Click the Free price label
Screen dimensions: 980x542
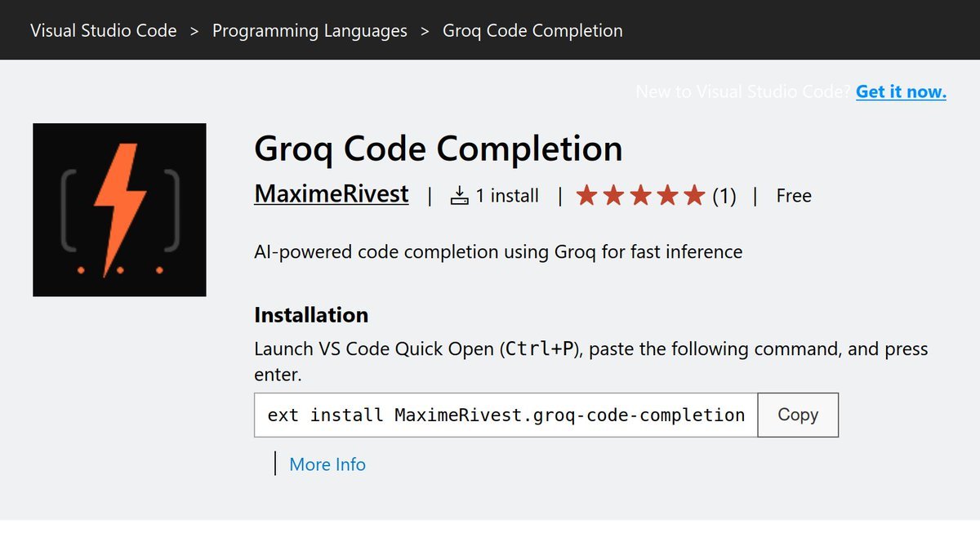794,196
